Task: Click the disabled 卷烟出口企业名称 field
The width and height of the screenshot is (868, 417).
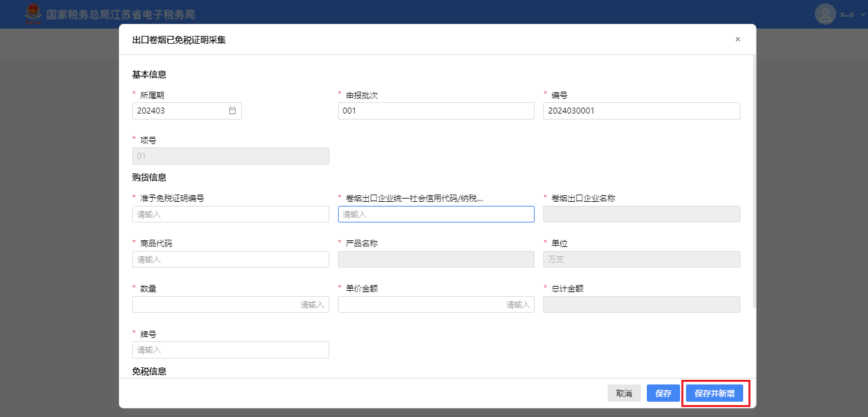Action: [641, 214]
